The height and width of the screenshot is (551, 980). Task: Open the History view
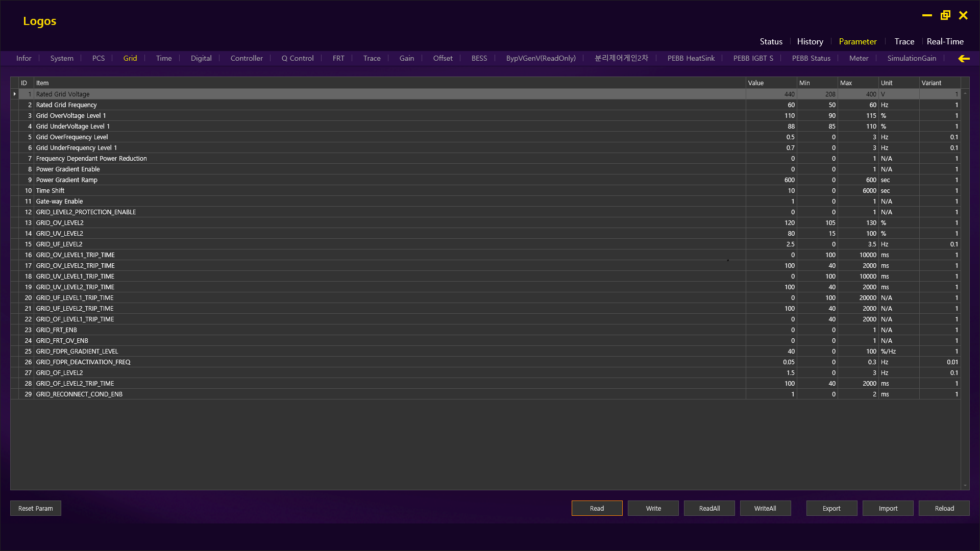[x=810, y=41]
